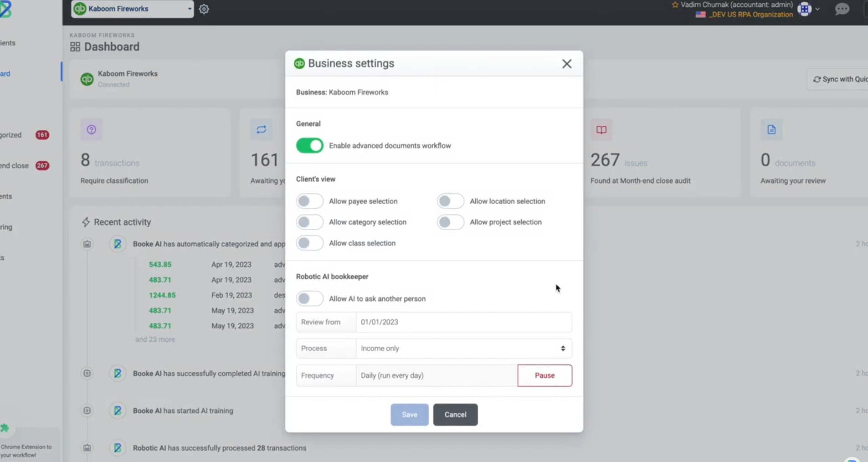The width and height of the screenshot is (868, 462).
Task: Enable Allow class selection
Action: click(x=309, y=243)
